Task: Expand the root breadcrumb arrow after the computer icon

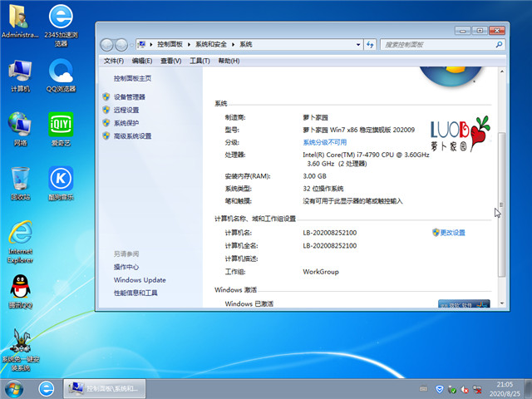Action: click(151, 44)
